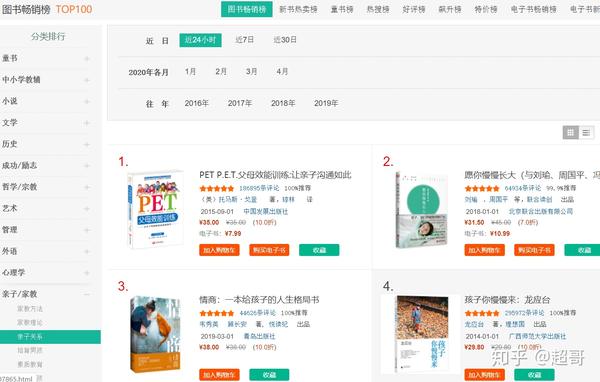Viewport: 600px width, 382px height.
Task: Save 孩子你慢慢来 with 收藏 button
Action: point(534,375)
